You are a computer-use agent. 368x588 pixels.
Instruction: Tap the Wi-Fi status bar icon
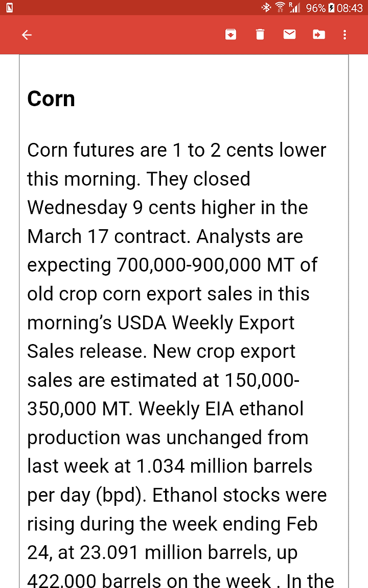(x=280, y=7)
